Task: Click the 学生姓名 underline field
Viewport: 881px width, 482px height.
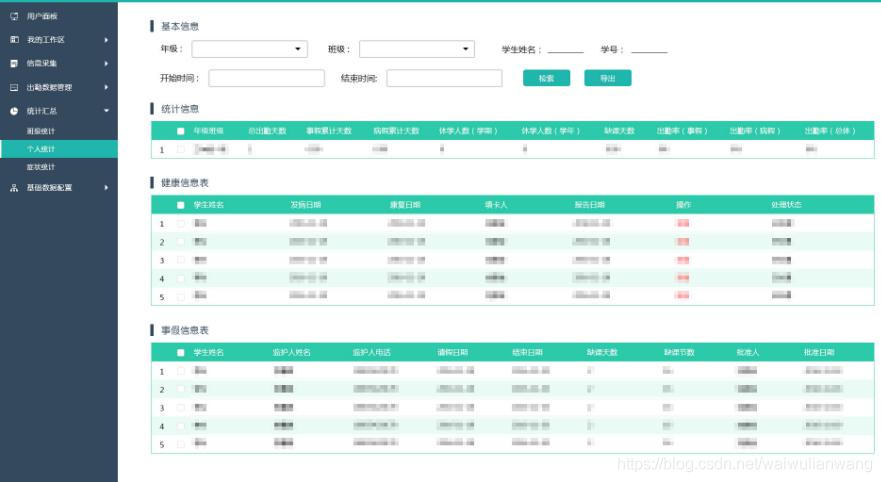Action: pyautogui.click(x=566, y=49)
